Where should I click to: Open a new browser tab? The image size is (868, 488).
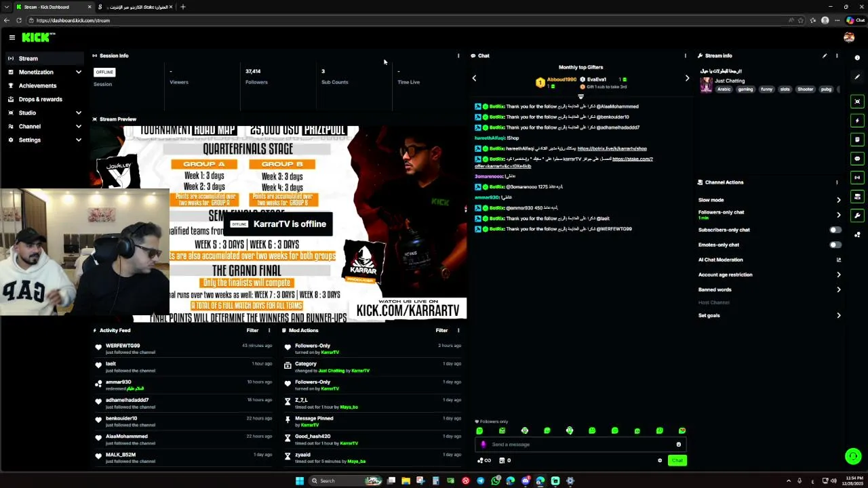pyautogui.click(x=182, y=7)
